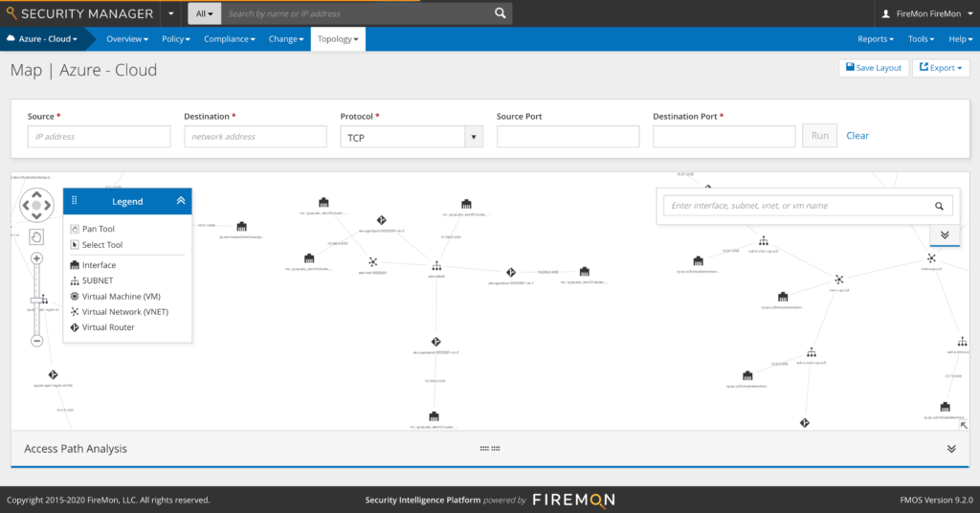Click the Run button
Viewport: 980px width, 513px height.
click(819, 136)
